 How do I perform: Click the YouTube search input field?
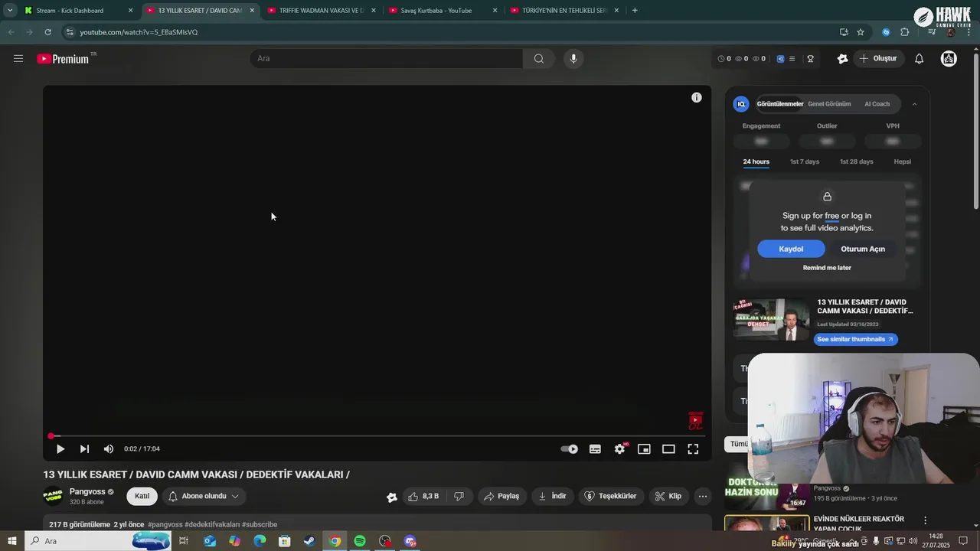click(x=387, y=59)
